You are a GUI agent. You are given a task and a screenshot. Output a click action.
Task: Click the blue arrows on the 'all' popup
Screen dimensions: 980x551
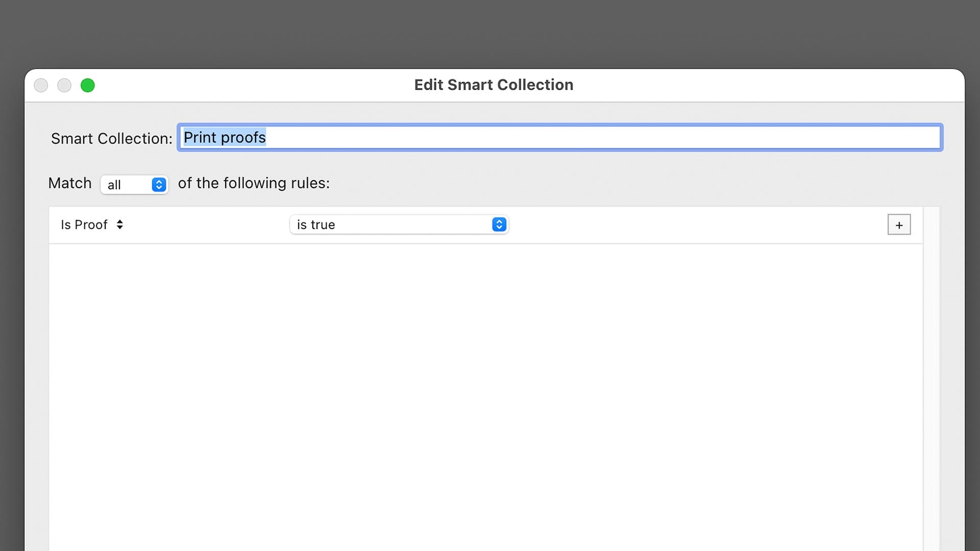click(159, 185)
